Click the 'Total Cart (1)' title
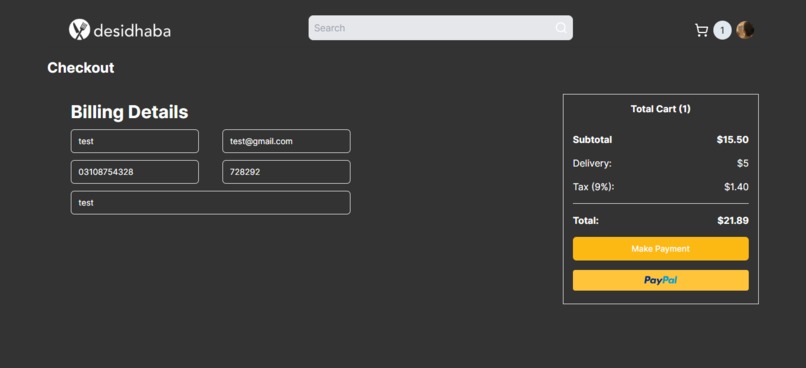Image resolution: width=806 pixels, height=368 pixels. click(x=661, y=109)
